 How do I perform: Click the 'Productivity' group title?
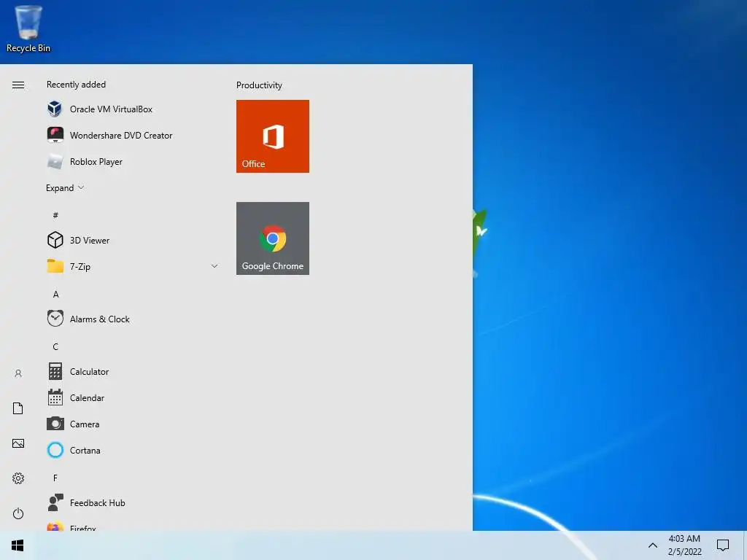tap(259, 85)
